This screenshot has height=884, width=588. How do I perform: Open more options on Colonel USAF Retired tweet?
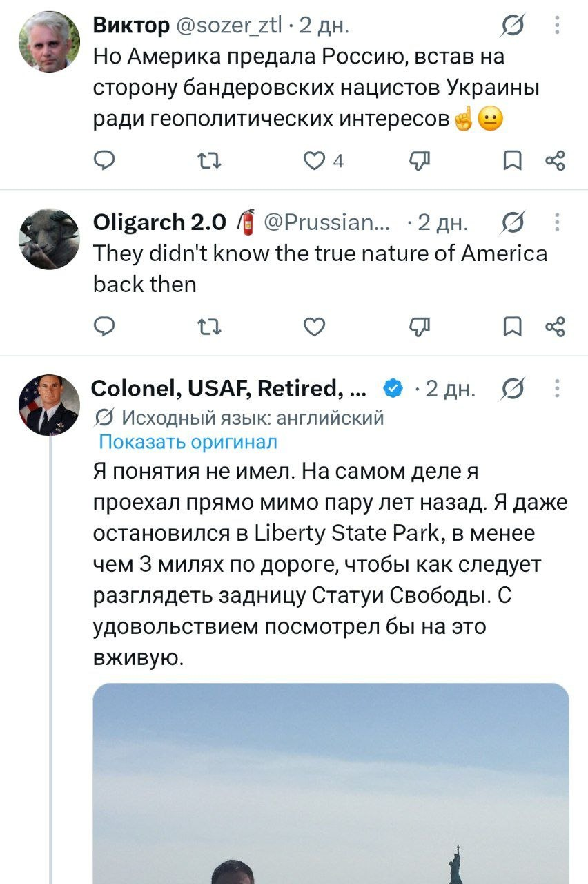click(x=557, y=390)
